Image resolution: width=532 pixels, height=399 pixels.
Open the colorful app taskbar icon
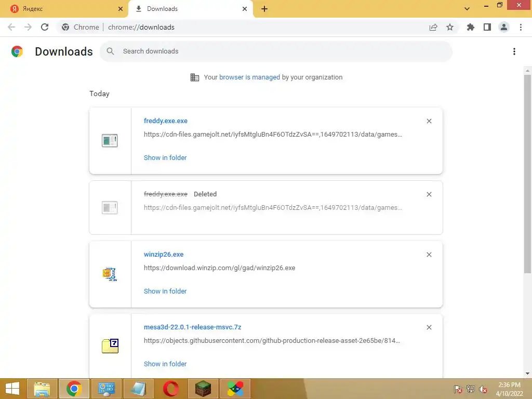[x=235, y=389]
